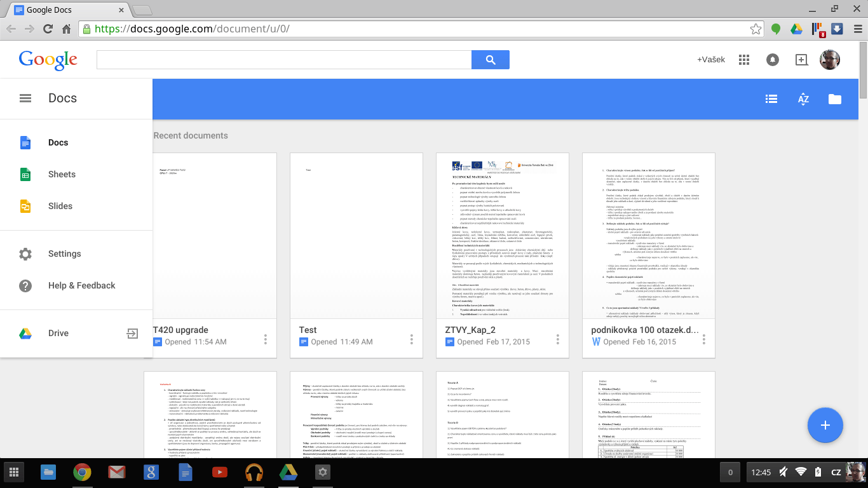The height and width of the screenshot is (488, 868).
Task: Open +Vašek profile link
Action: [x=711, y=60]
